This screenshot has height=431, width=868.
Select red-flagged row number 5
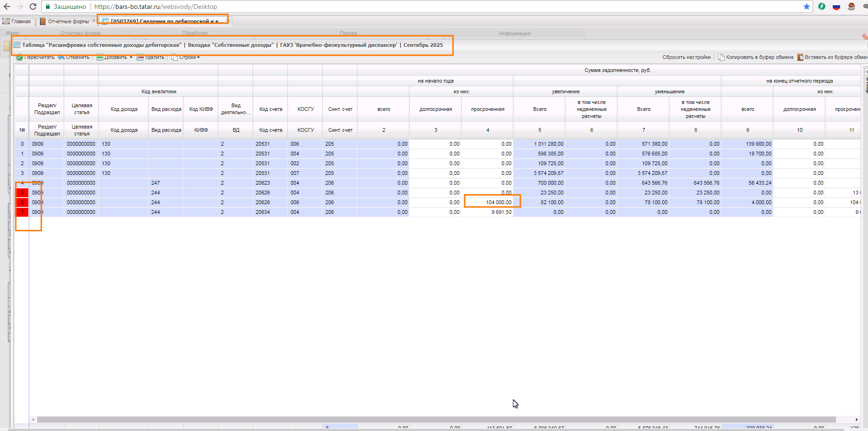click(22, 193)
